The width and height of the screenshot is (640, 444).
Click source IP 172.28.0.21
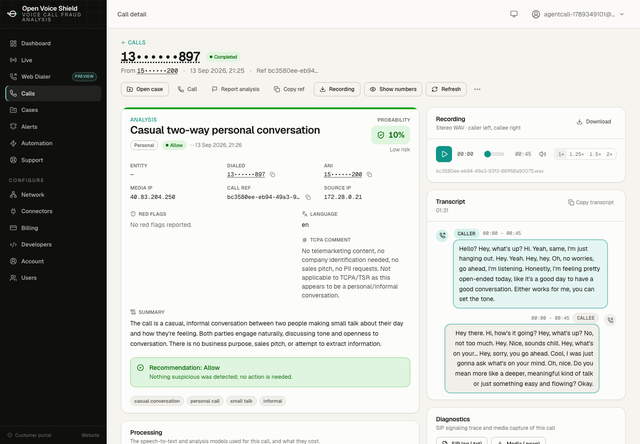pyautogui.click(x=343, y=197)
